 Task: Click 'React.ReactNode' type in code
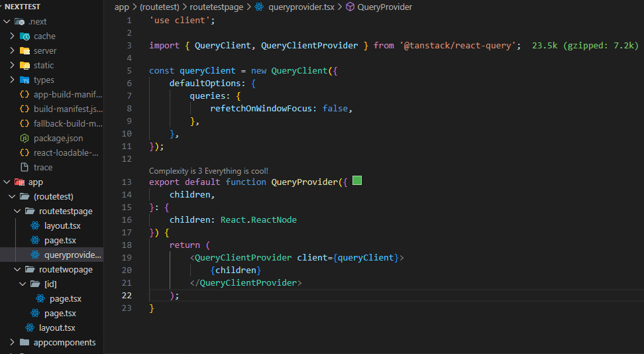click(x=258, y=219)
